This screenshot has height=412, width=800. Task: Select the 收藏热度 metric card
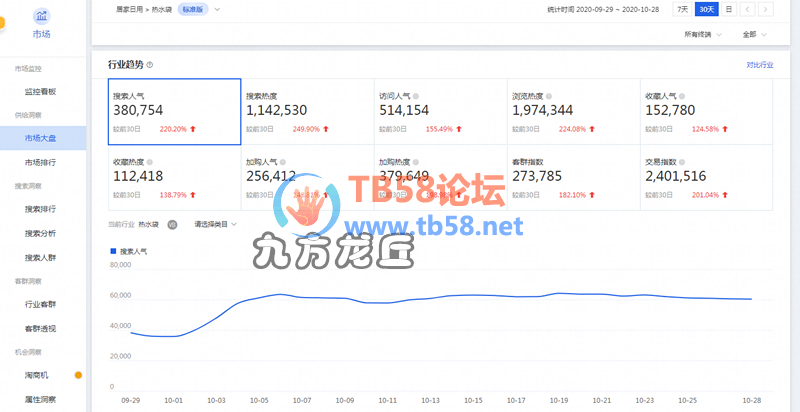pyautogui.click(x=174, y=177)
